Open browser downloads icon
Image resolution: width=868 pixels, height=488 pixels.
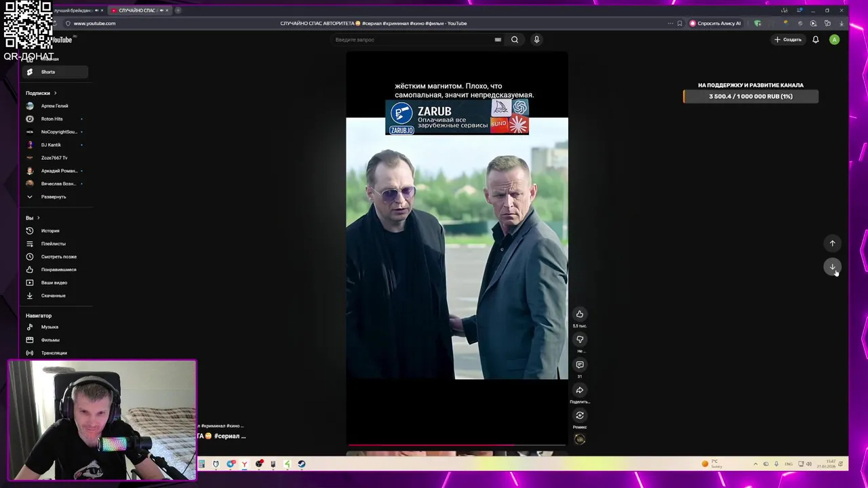(842, 23)
